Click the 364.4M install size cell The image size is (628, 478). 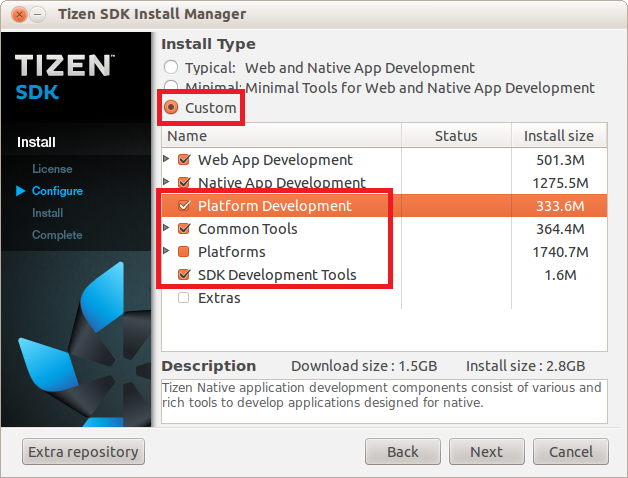point(560,229)
